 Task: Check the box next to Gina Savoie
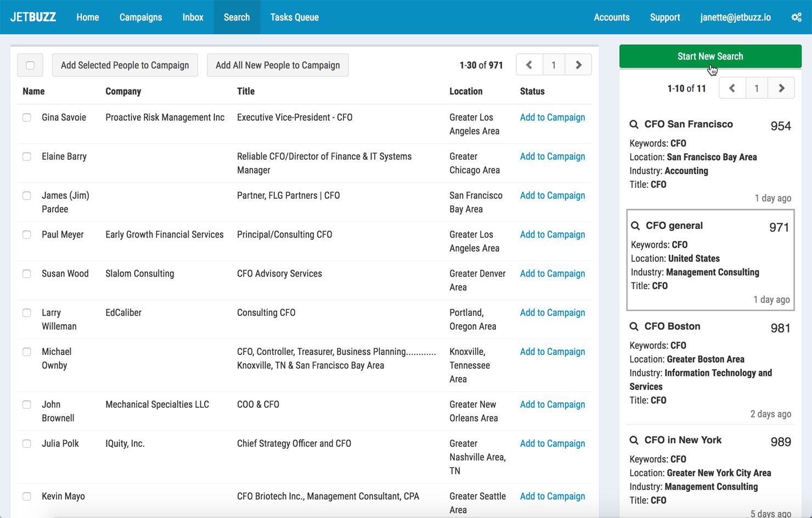(x=27, y=117)
